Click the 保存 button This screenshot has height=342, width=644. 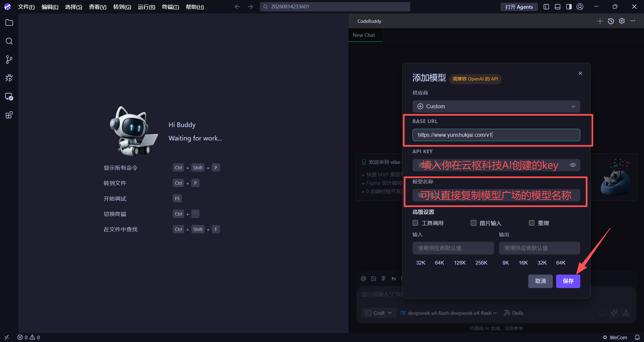568,281
